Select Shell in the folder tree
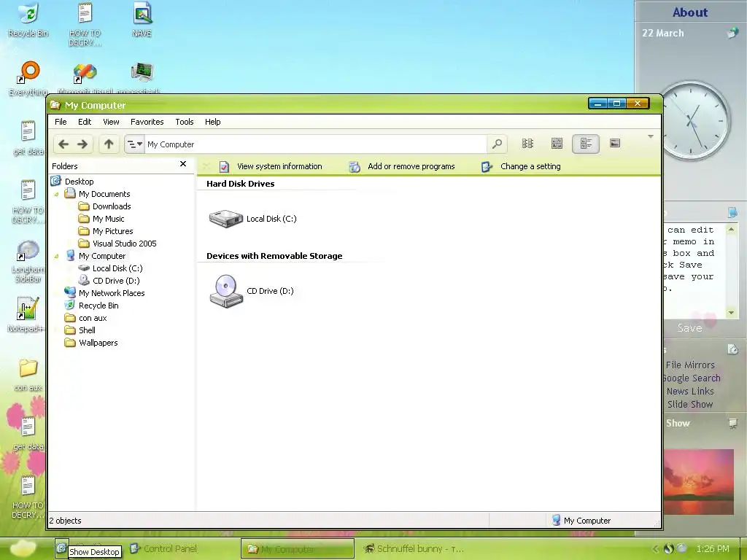Image resolution: width=747 pixels, height=560 pixels. [x=87, y=330]
